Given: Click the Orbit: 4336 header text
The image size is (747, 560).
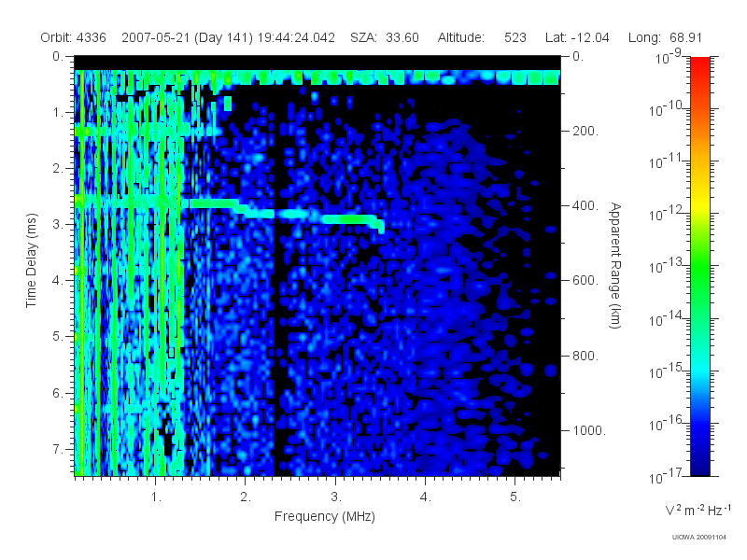Looking at the screenshot, I should (73, 37).
